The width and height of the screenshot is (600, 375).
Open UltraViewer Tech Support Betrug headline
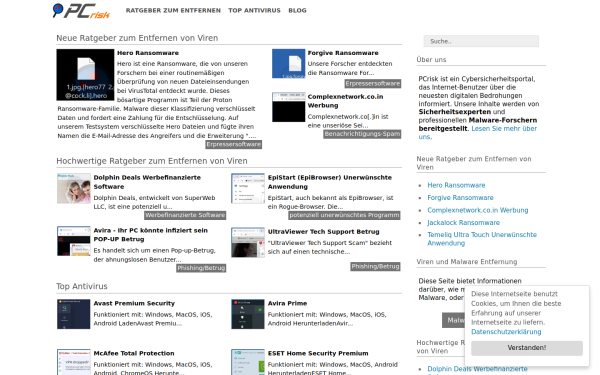324,232
